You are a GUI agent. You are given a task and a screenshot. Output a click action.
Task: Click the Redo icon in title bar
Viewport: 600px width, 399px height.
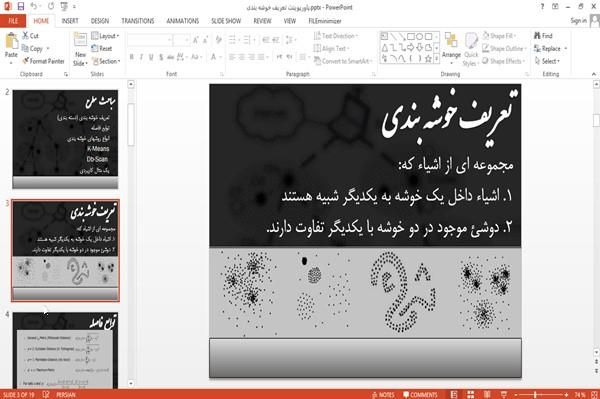tap(51, 6)
